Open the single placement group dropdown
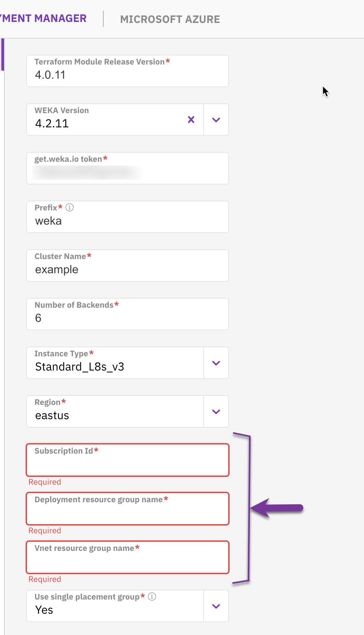The width and height of the screenshot is (364, 635). point(216,606)
